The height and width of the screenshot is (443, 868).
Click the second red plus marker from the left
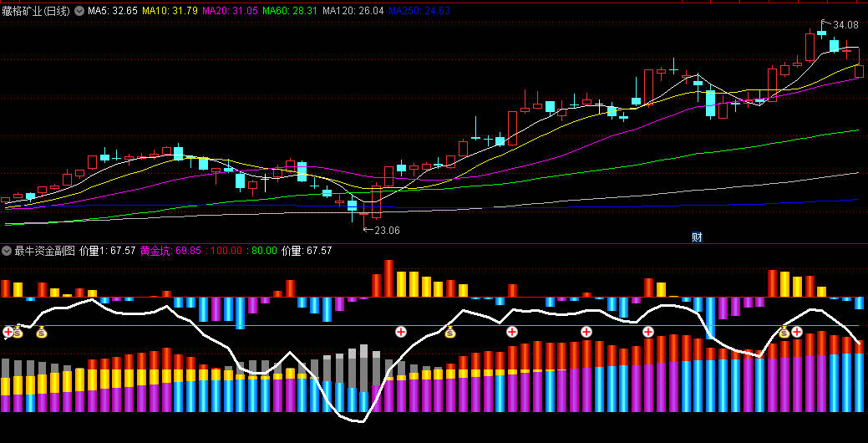(401, 332)
